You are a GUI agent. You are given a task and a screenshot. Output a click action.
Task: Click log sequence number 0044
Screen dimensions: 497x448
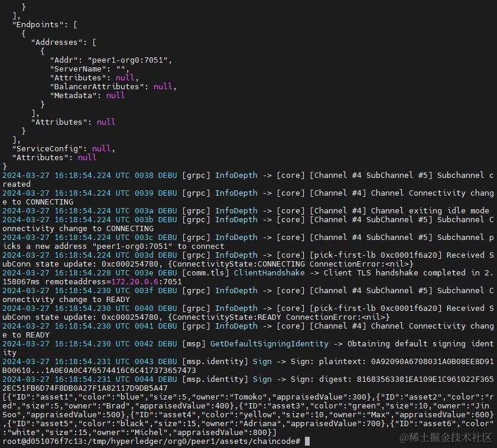(144, 379)
